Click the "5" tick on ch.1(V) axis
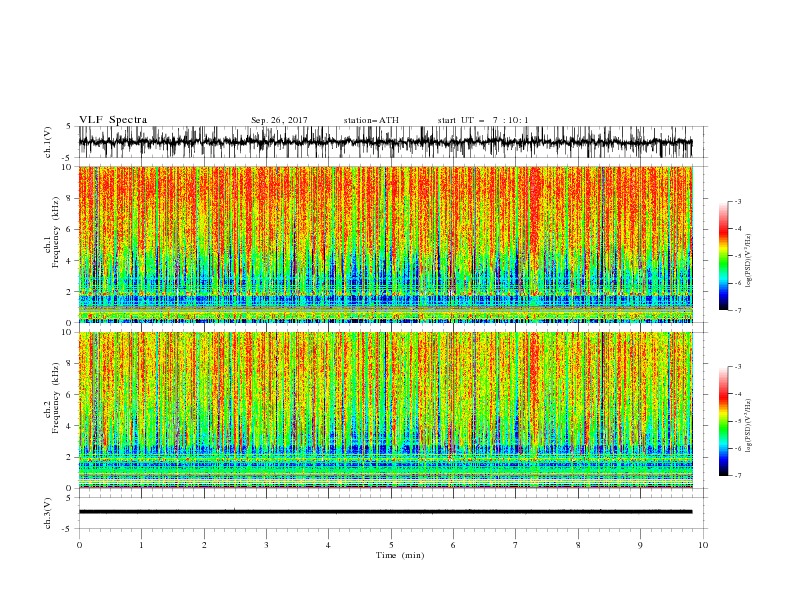This screenshot has height=612, width=792. (x=69, y=127)
